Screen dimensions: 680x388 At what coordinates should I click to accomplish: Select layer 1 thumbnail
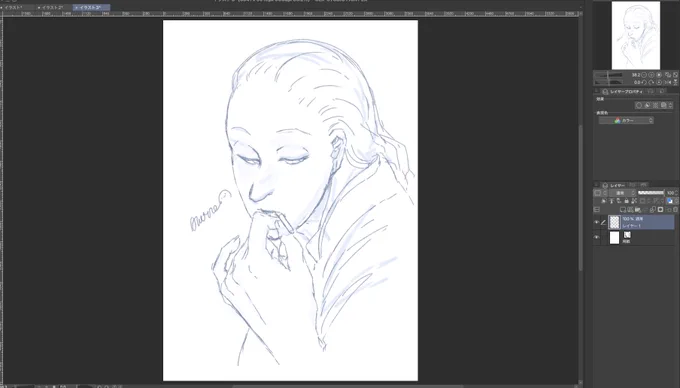point(615,222)
